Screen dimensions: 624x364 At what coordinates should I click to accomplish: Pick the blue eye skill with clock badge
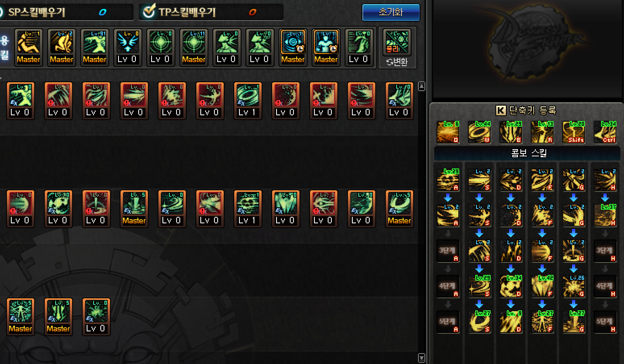pyautogui.click(x=293, y=47)
